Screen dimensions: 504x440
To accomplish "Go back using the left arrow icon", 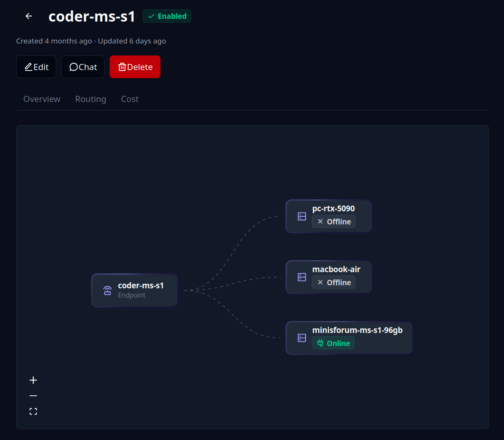I will 29,16.
